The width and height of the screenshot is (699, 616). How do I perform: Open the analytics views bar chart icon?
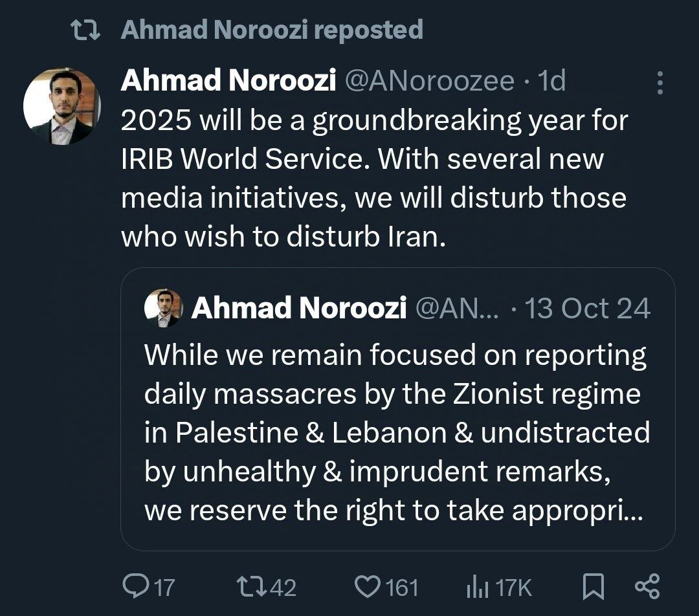point(477,587)
